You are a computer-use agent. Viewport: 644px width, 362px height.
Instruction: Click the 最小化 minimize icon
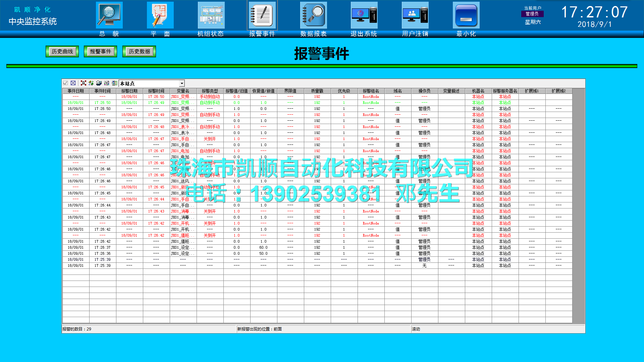coord(466,15)
